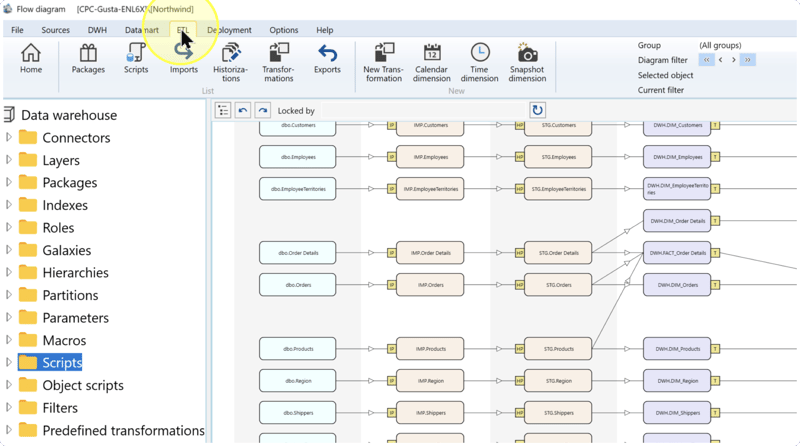
Task: Open the Historizations list icon
Action: (x=231, y=63)
